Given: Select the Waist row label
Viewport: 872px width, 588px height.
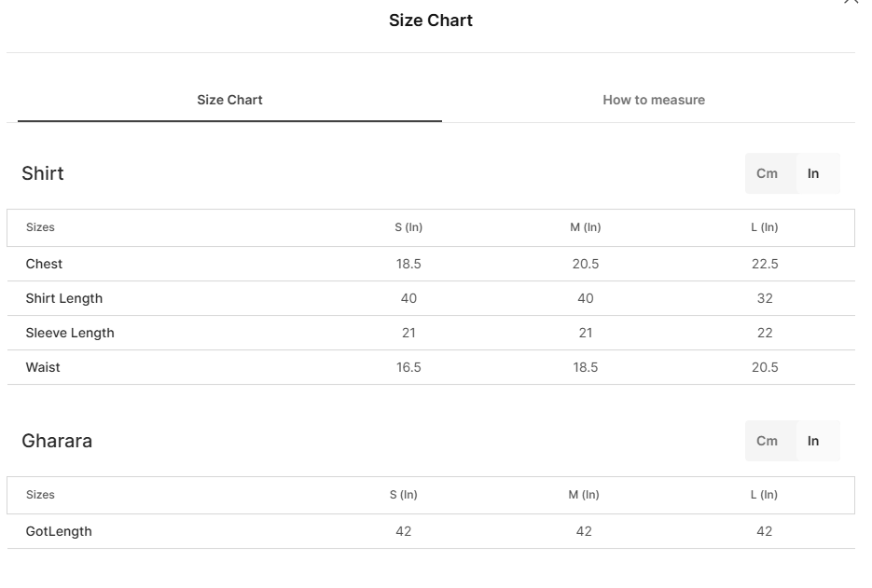Looking at the screenshot, I should click(43, 367).
